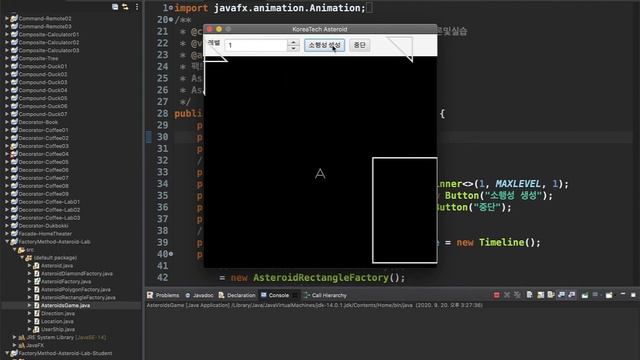Screen dimensions: 640x360
Task: Click the Problems tab icon
Action: pyautogui.click(x=150, y=295)
